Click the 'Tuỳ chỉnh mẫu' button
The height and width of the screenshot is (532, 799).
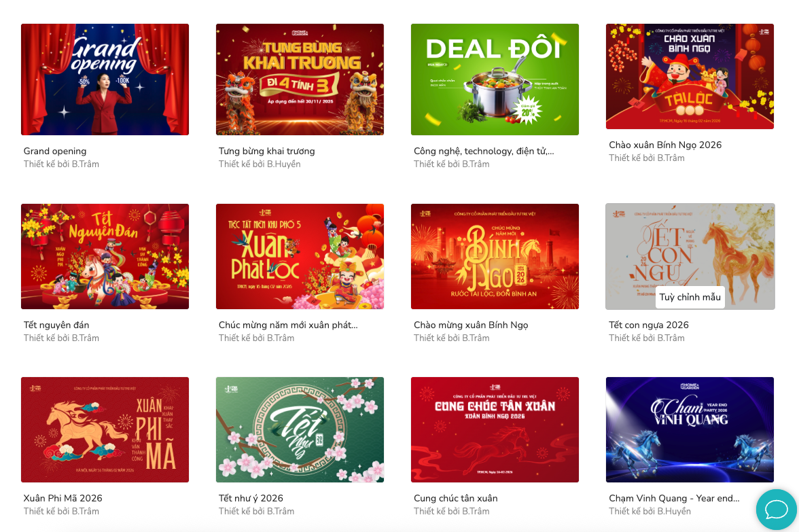(690, 297)
